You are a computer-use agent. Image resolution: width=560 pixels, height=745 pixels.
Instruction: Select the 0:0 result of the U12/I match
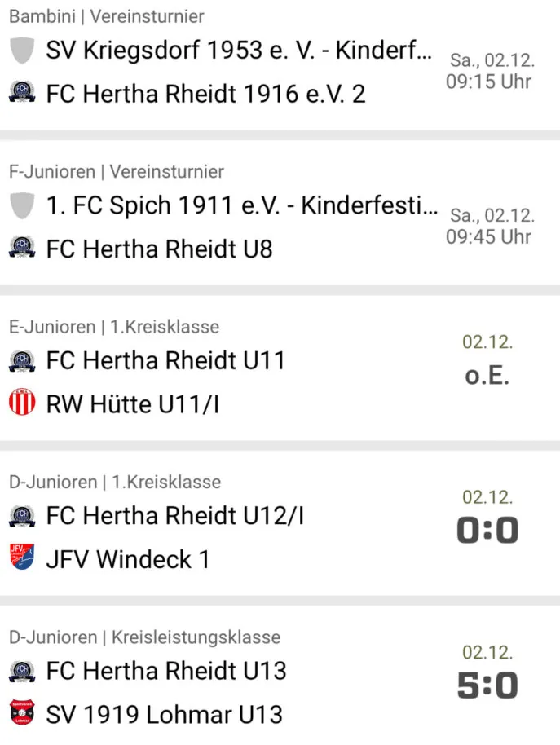tap(487, 531)
